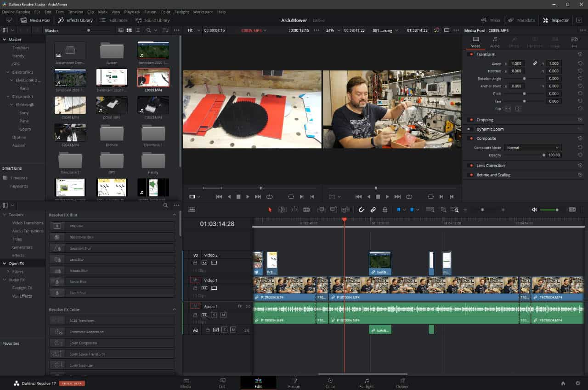Open the Fairlight menu
This screenshot has width=588, height=390.
181,11
